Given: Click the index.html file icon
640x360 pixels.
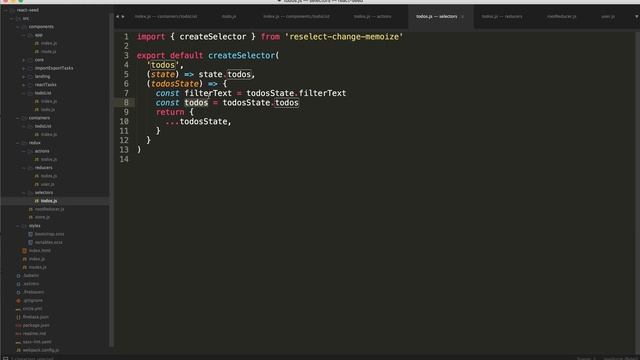Looking at the screenshot, I should point(24,251).
